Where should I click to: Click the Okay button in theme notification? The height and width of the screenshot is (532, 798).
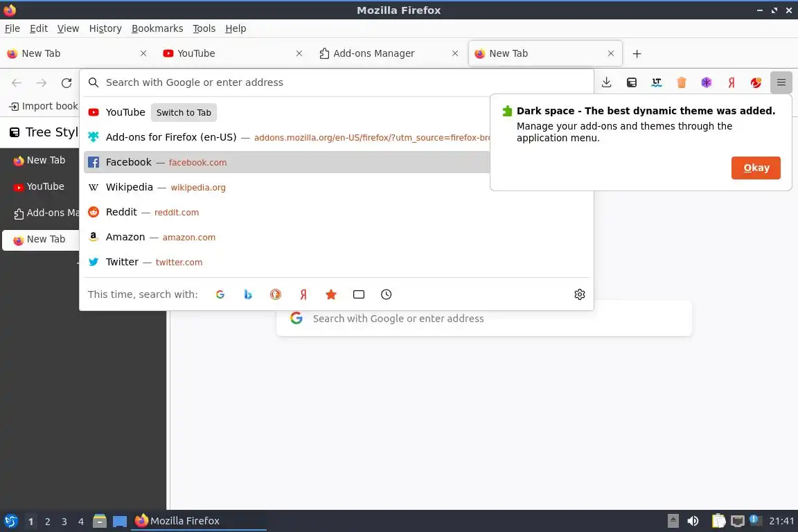(756, 168)
